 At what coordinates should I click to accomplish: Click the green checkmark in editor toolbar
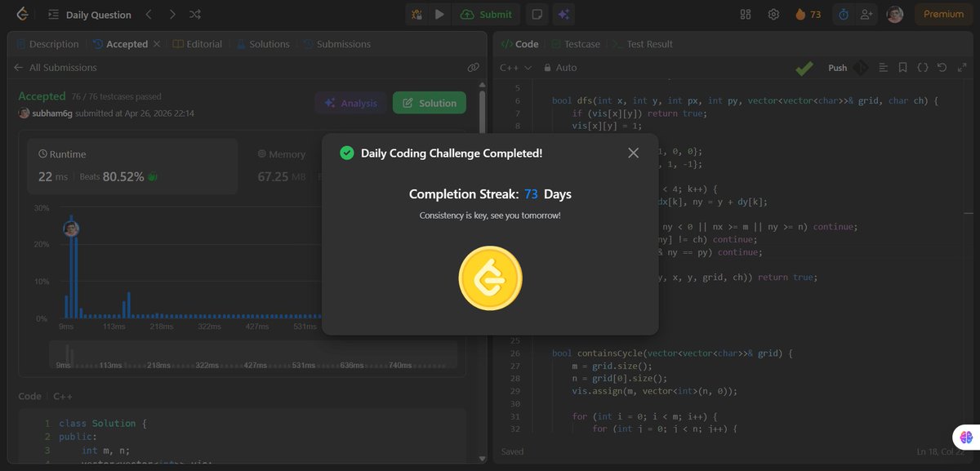click(x=804, y=69)
